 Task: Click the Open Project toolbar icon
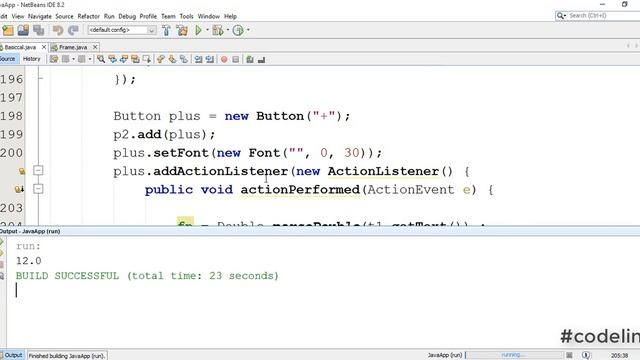pyautogui.click(x=23, y=30)
